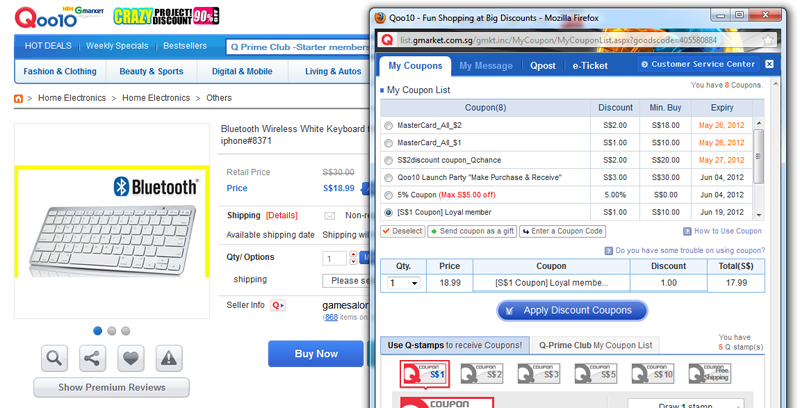The image size is (800, 408).
Task: Select the S$2 coupon stamp icon
Action: (x=482, y=374)
